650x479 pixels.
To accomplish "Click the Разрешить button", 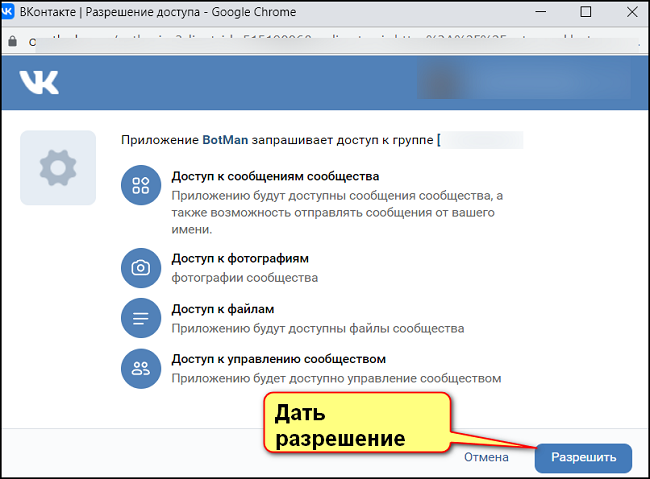I will 583,458.
